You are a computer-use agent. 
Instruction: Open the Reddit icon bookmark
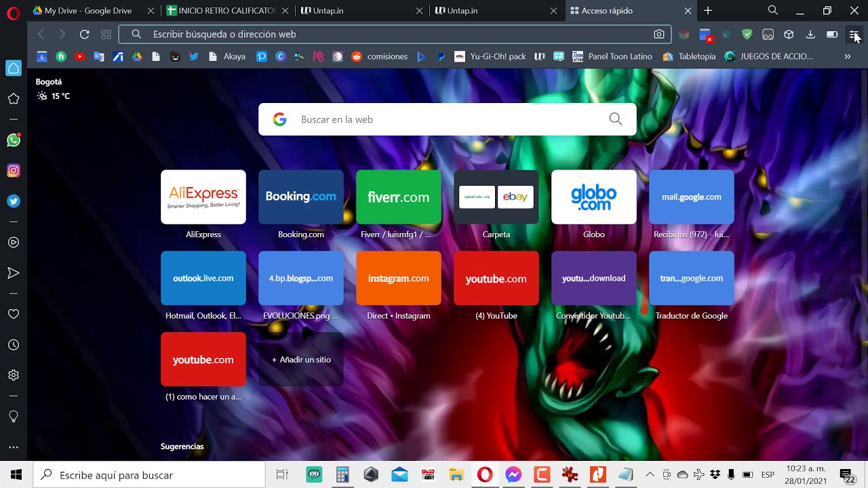coord(357,56)
